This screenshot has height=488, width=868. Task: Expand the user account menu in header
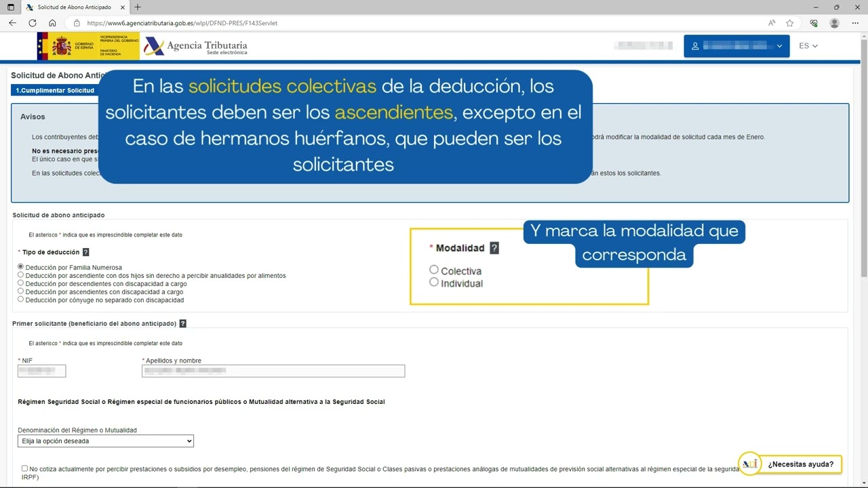pos(736,46)
